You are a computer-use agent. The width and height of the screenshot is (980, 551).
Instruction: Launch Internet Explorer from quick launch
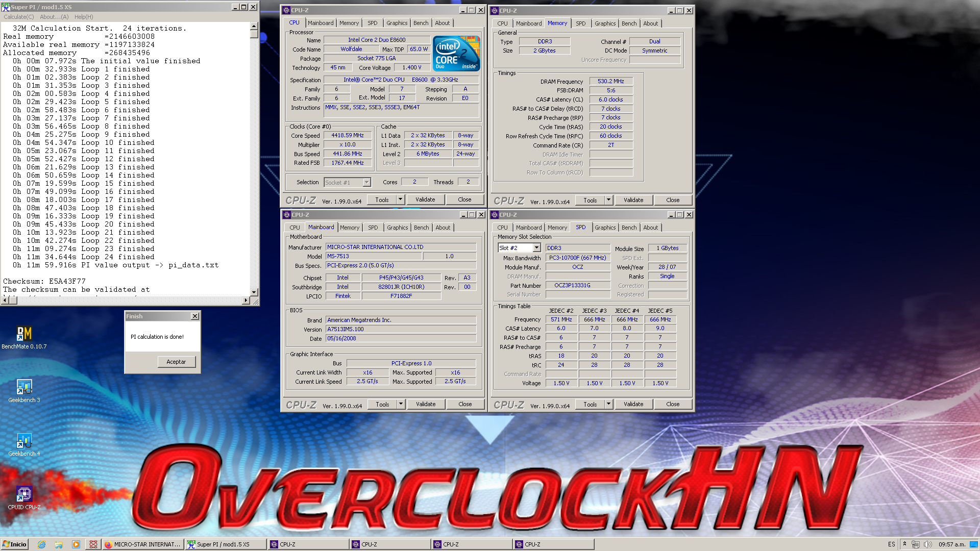pos(41,544)
